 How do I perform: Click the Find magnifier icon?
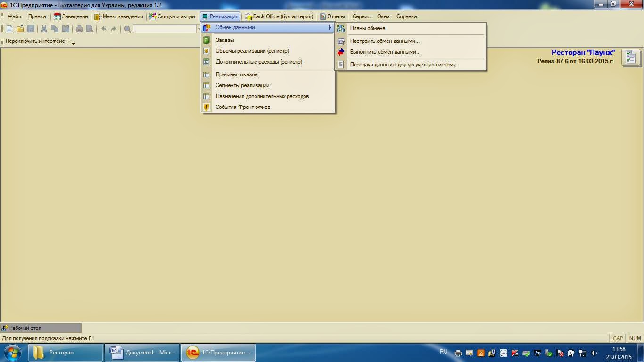point(127,29)
